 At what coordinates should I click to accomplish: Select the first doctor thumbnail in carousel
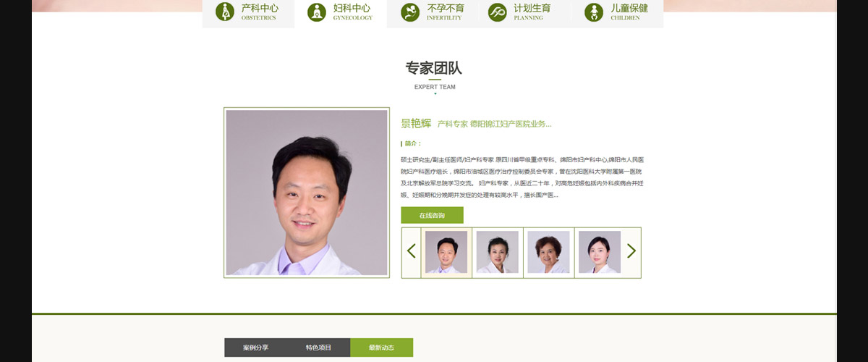click(x=446, y=252)
